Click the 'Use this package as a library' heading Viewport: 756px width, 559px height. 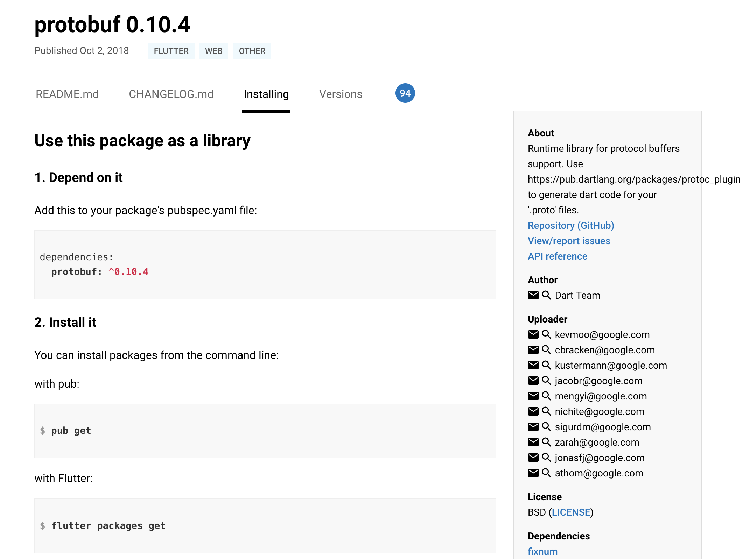142,141
